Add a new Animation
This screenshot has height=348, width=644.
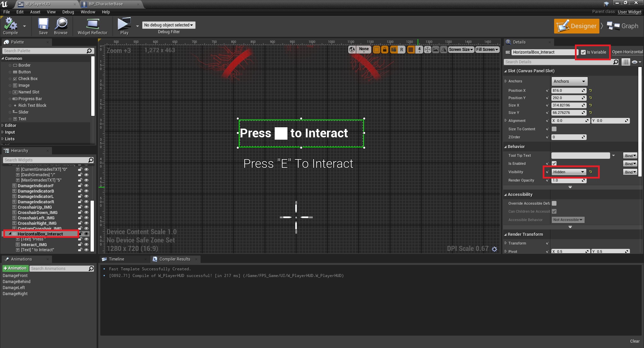click(15, 269)
